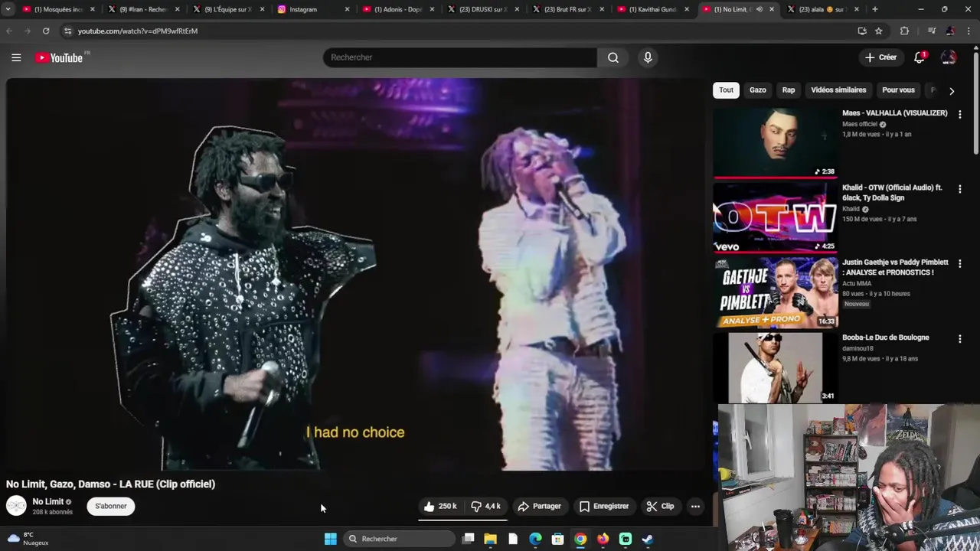Image resolution: width=980 pixels, height=551 pixels.
Task: Start voice search with the microphone
Action: pos(648,57)
